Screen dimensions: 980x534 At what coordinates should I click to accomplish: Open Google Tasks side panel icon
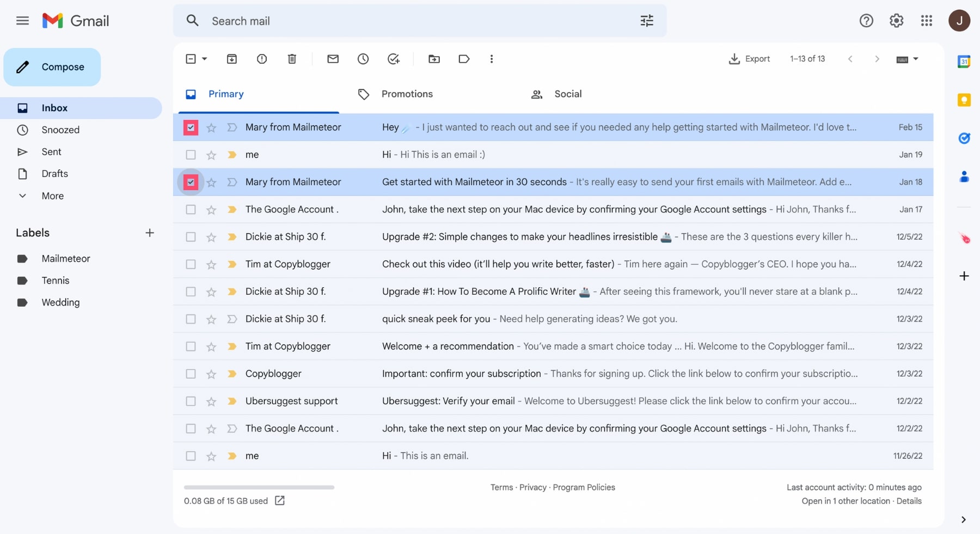pyautogui.click(x=964, y=138)
